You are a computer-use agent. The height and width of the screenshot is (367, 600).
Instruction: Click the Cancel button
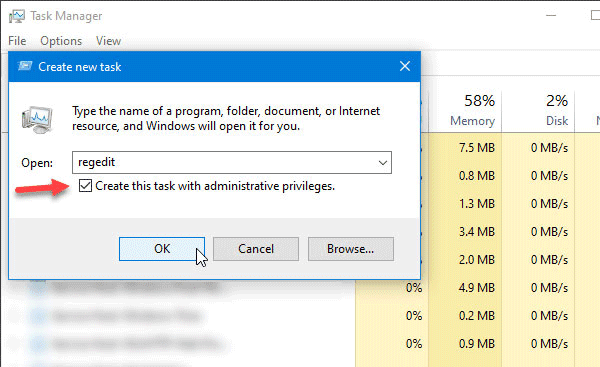point(256,249)
